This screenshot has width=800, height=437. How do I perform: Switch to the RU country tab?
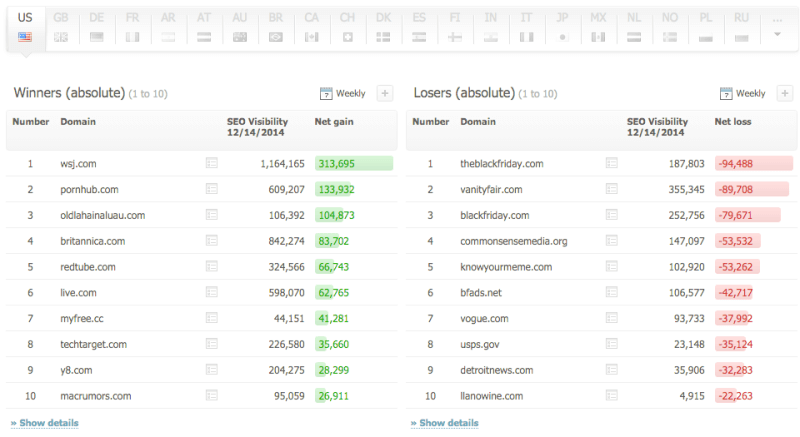741,27
